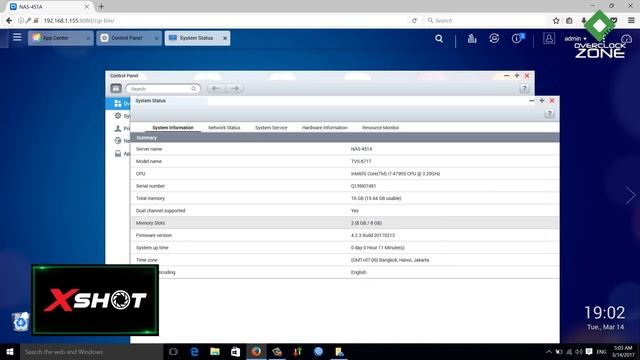Open the Firefox hamburger menu

631,20
